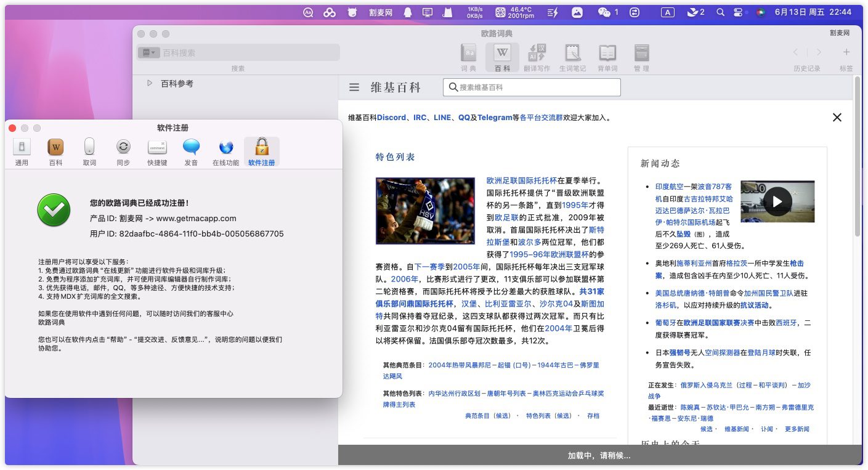Open the 强韧号 news link
Viewport: 868px width, 470px height.
tap(681, 353)
